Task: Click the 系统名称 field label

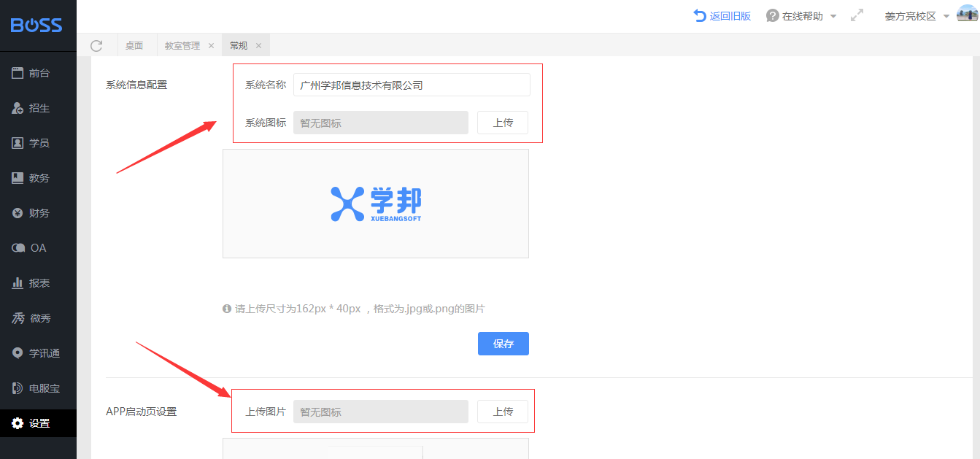Action: [x=266, y=85]
